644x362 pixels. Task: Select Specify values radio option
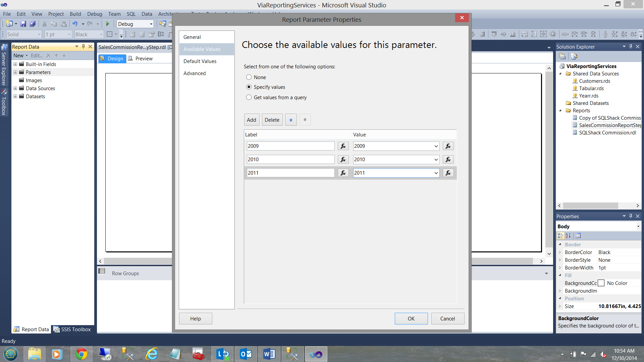pos(249,87)
